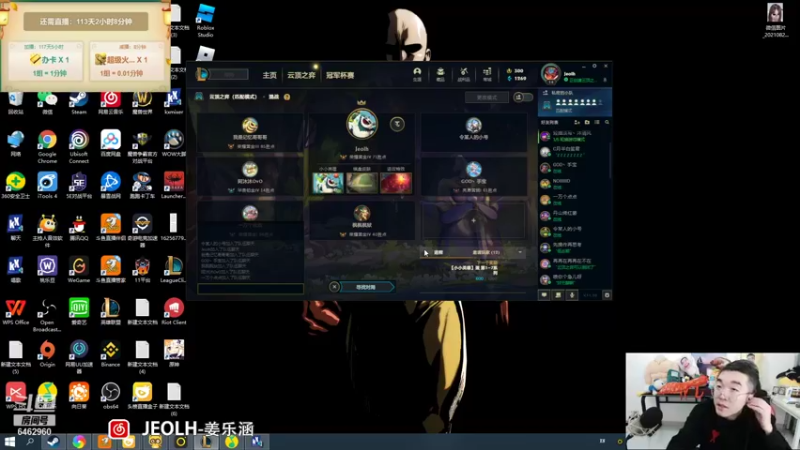This screenshot has height=450, width=800.
Task: Click the League logo at client top-left
Action: 202,74
